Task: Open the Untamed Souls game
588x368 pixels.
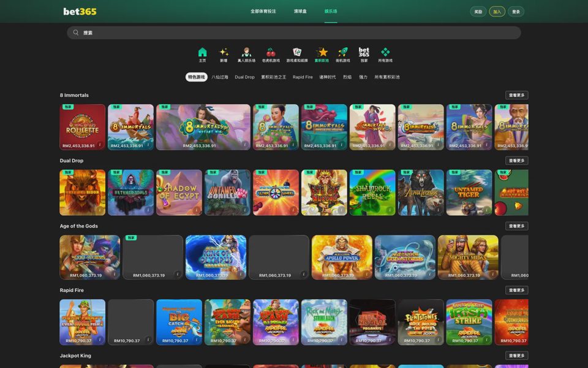Action: pyautogui.click(x=131, y=192)
